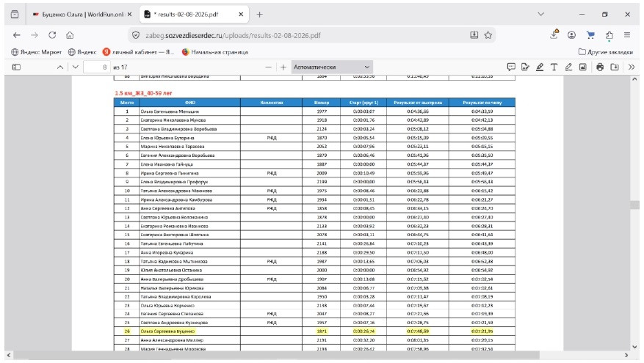Image resolution: width=644 pixels, height=363 pixels.
Task: Add a comment annotation in PDF
Action: tap(511, 67)
